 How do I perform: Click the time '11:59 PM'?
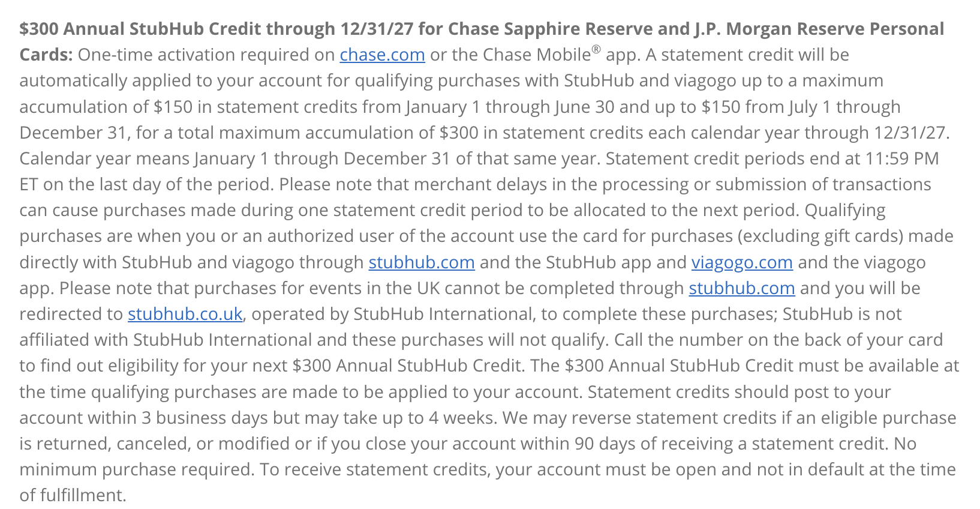pyautogui.click(x=902, y=158)
